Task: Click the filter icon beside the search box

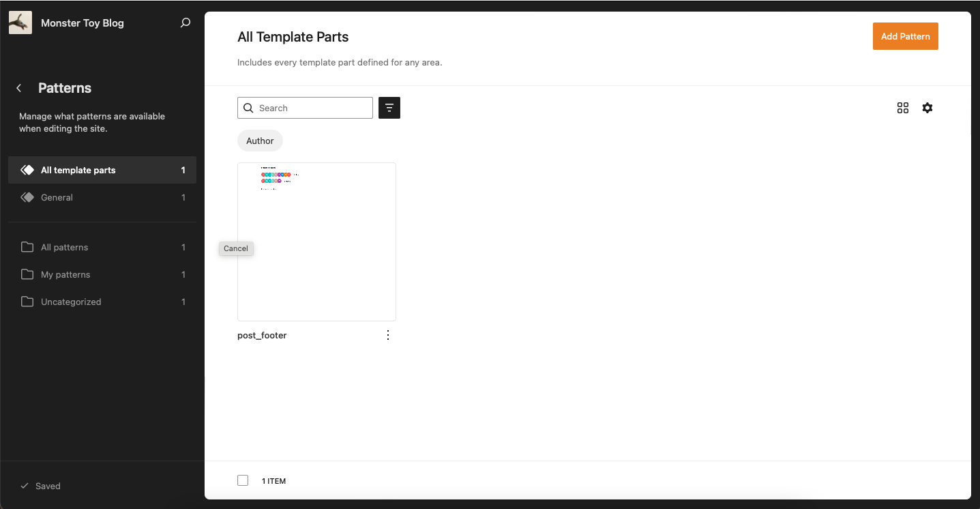Action: 389,108
